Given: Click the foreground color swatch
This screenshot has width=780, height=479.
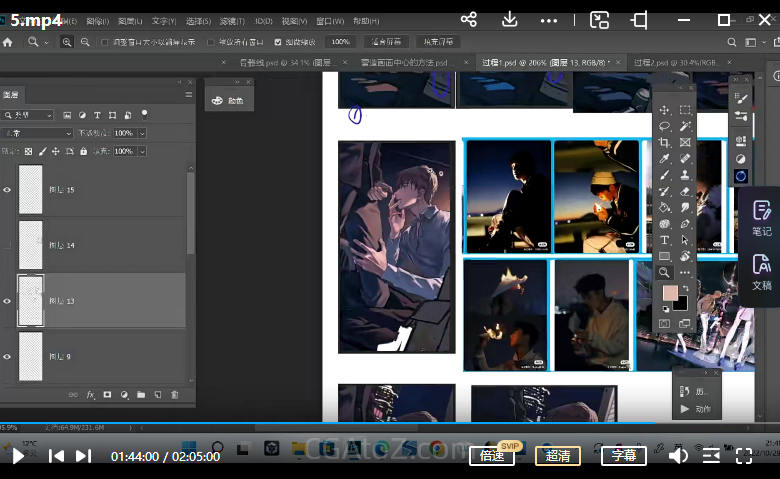Looking at the screenshot, I should tap(669, 293).
